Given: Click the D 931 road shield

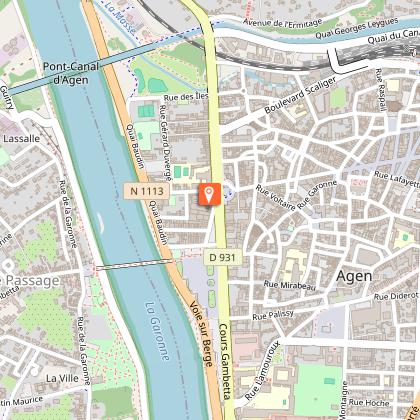Looking at the screenshot, I should [x=222, y=257].
